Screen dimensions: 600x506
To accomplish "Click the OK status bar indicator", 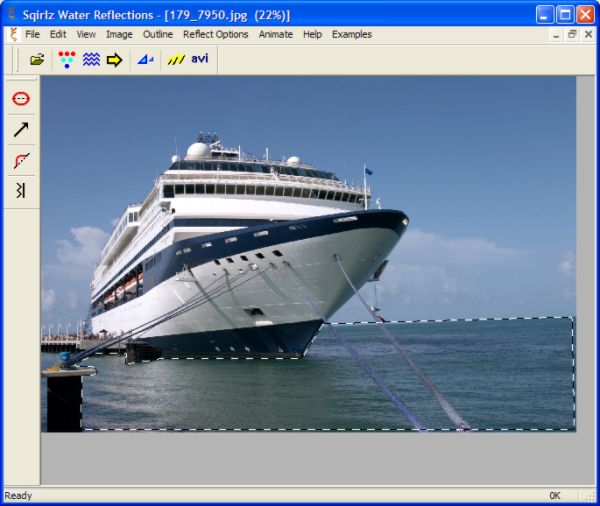I will coord(554,496).
